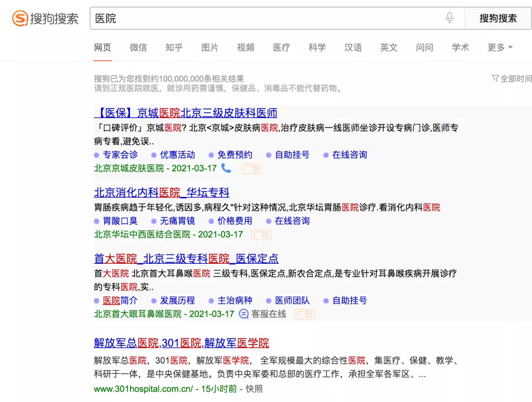Click the phone icon beside 北京京城皮肤医院
The image size is (532, 402).
(226, 168)
